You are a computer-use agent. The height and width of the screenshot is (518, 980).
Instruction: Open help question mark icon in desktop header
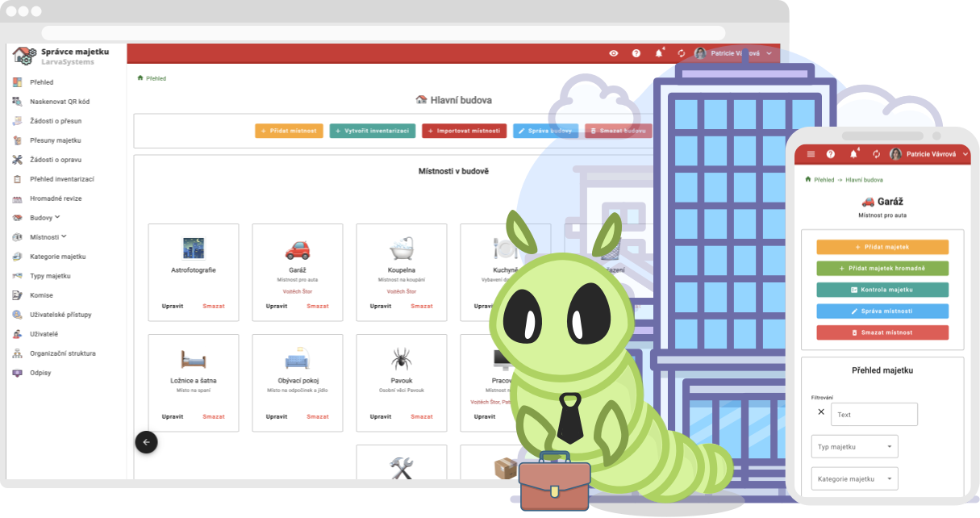tap(636, 53)
